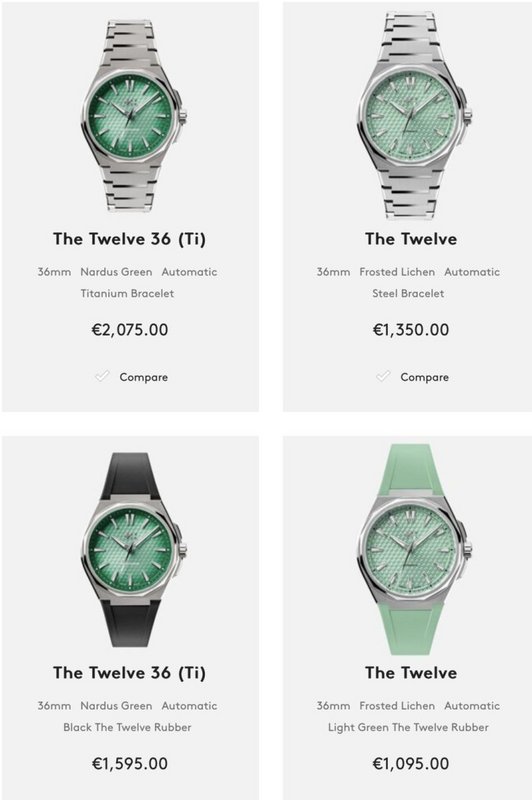Click The Twelve title above Light Green Rubber
The width and height of the screenshot is (532, 800).
click(x=411, y=672)
